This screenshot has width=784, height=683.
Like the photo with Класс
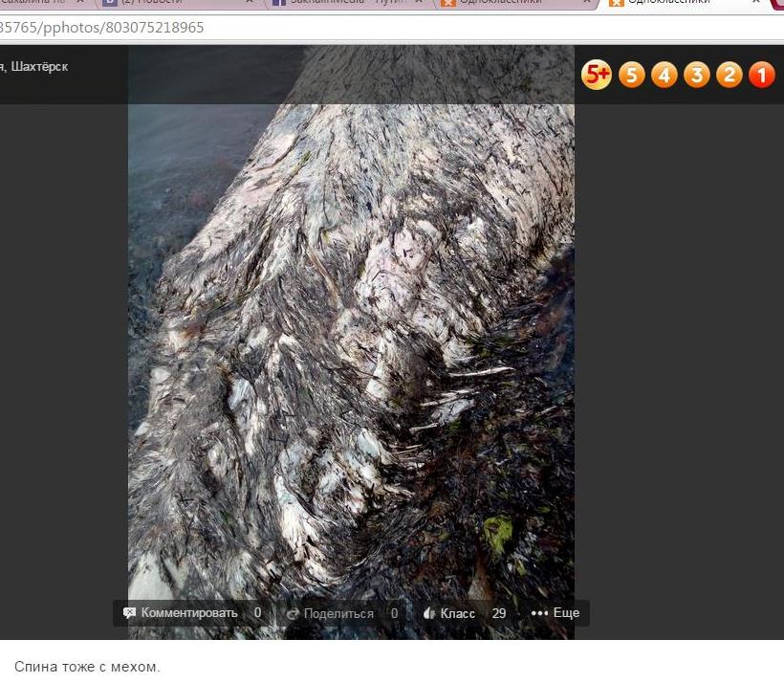(x=457, y=613)
